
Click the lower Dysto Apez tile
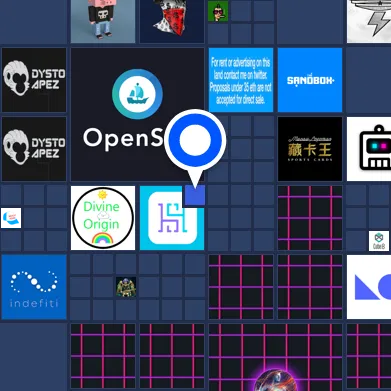[34, 149]
